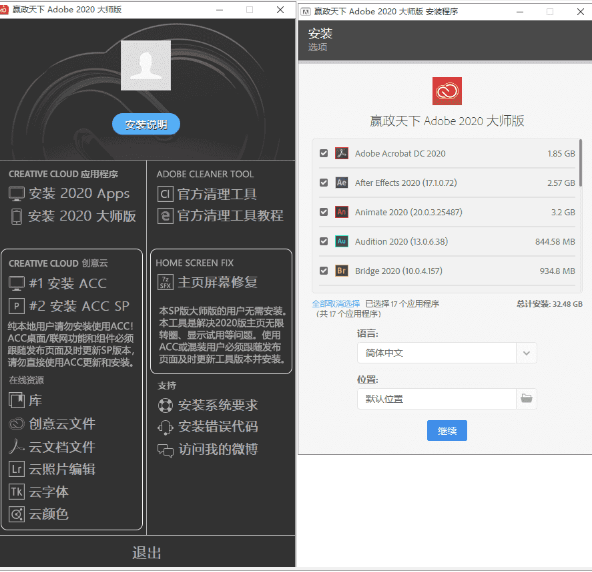Click the color wheel icon beside 云颜色
This screenshot has width=592, height=572.
click(17, 514)
